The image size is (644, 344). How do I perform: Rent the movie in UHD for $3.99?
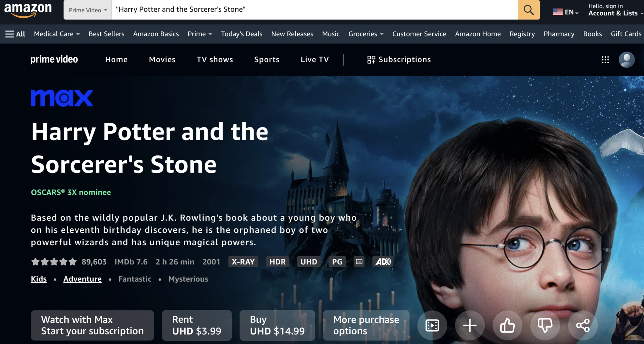click(197, 325)
